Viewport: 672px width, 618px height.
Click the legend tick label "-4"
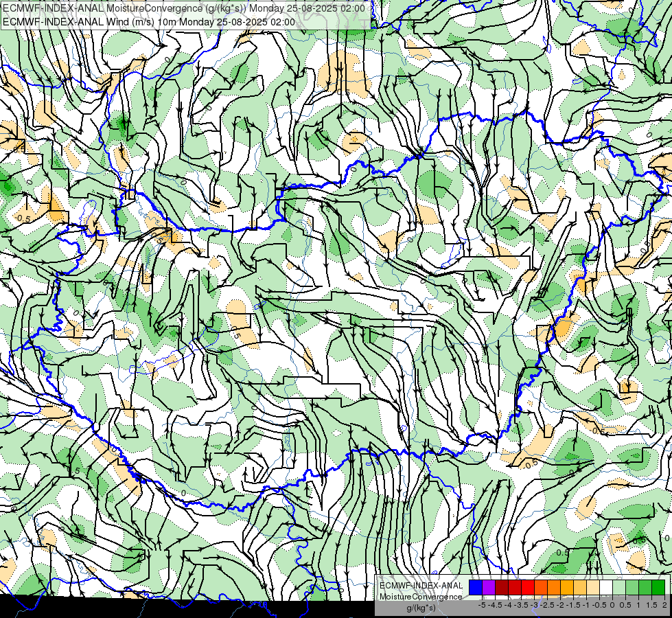click(x=508, y=605)
